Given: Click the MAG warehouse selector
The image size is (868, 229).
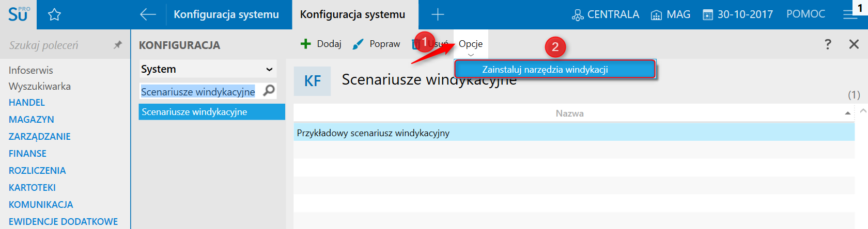Looking at the screenshot, I should (671, 14).
